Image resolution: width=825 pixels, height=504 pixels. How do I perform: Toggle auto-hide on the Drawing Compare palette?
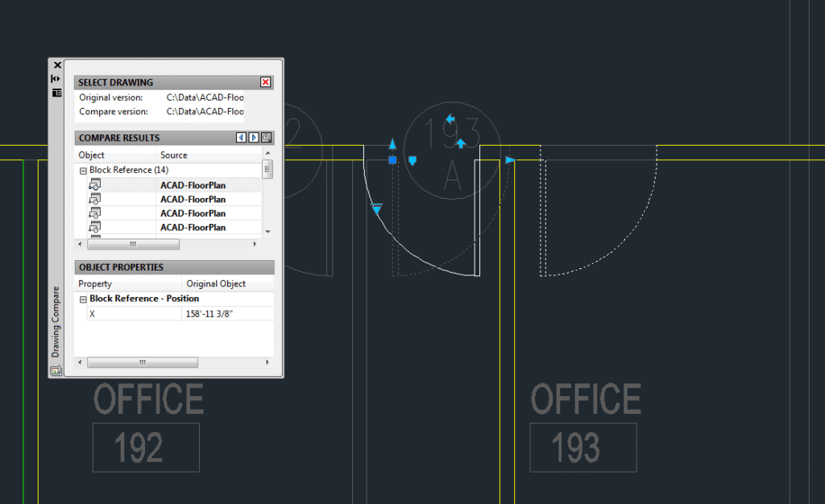(x=56, y=78)
